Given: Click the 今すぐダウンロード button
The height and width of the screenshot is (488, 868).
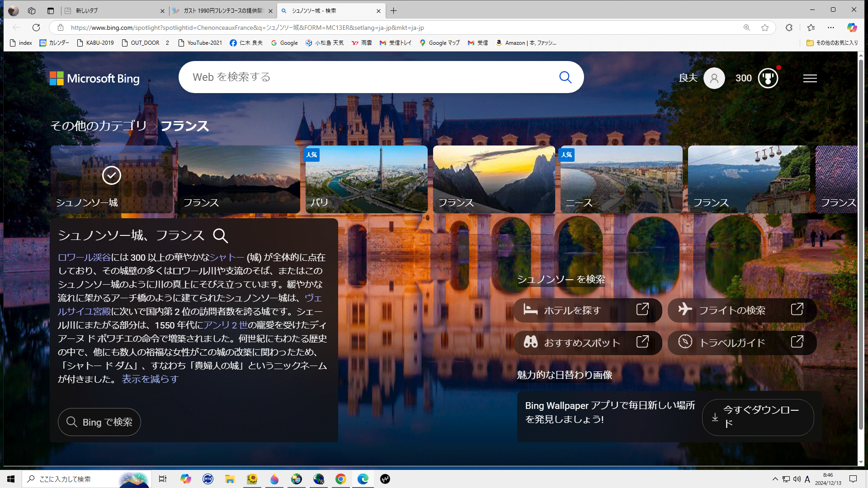Looking at the screenshot, I should [x=758, y=417].
